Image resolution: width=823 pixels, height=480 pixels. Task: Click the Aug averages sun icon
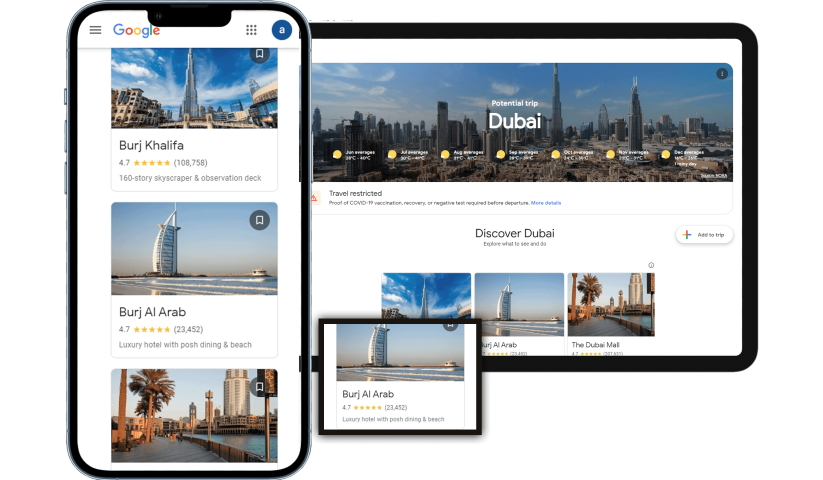445,154
